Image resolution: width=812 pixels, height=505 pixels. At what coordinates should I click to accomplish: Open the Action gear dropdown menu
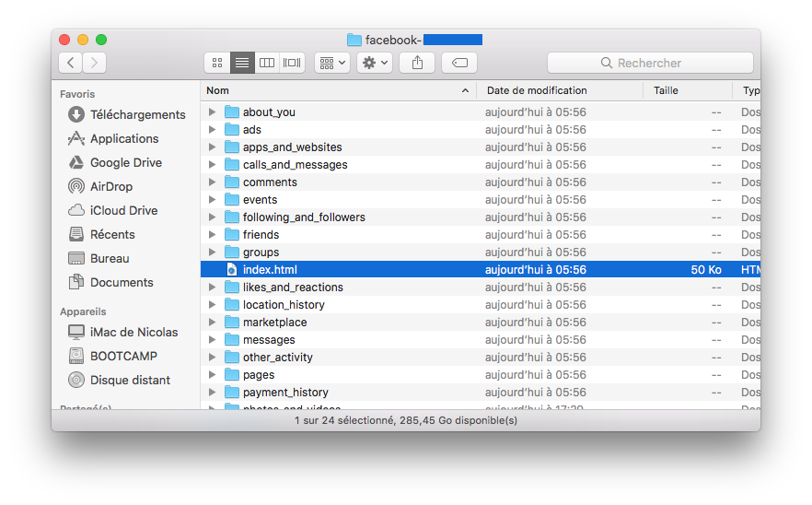(x=375, y=63)
